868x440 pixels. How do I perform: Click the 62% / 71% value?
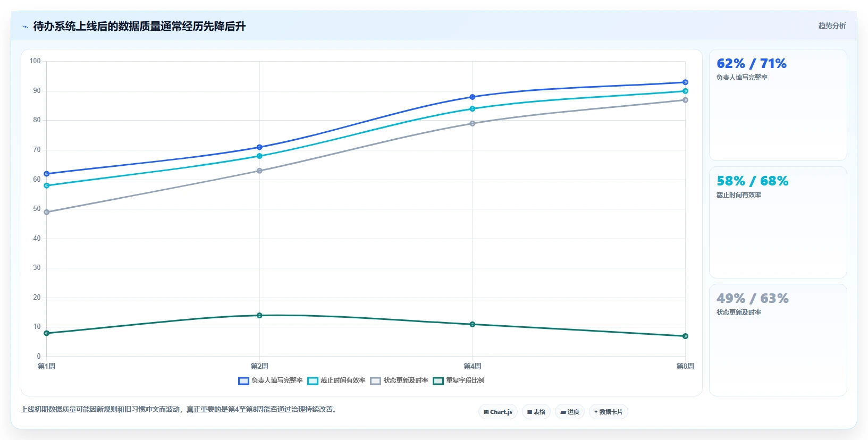click(752, 64)
